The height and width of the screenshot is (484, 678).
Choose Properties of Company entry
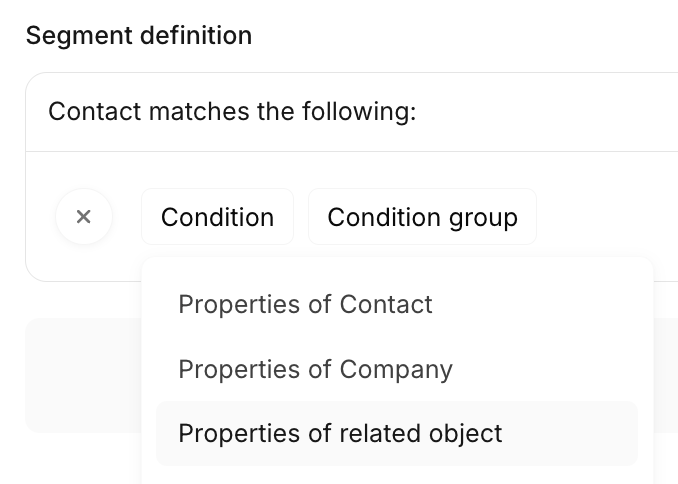pos(315,369)
